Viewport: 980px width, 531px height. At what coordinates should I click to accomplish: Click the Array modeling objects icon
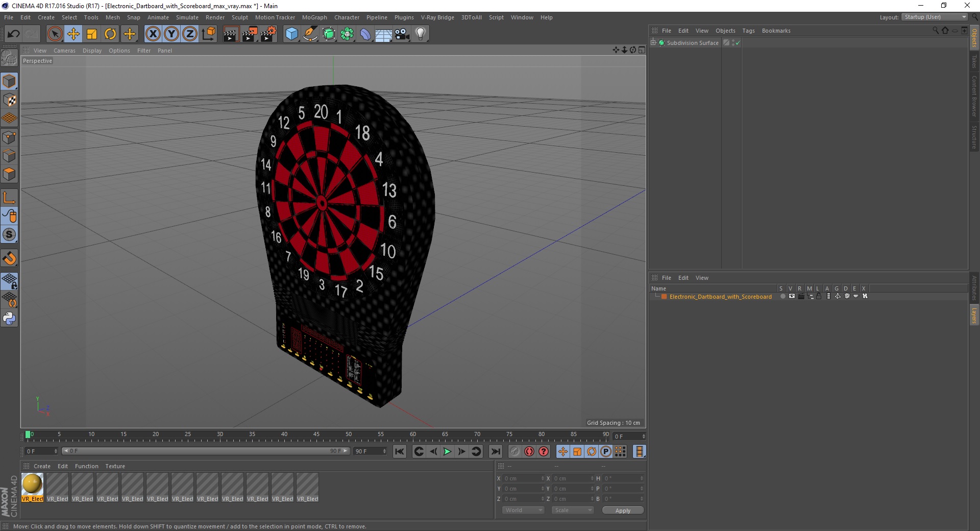pos(347,34)
